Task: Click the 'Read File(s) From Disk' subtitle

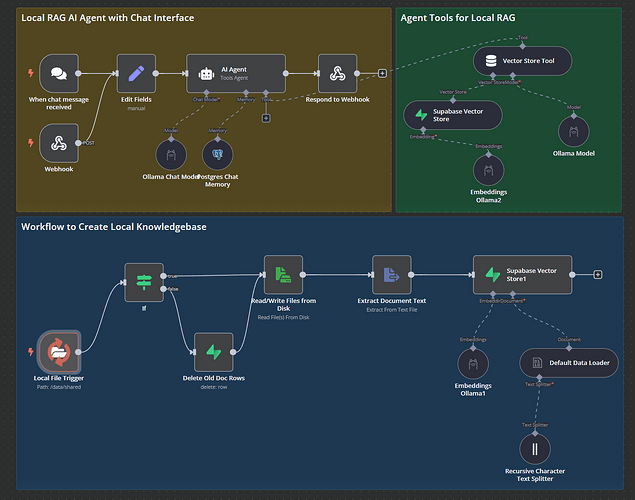Action: (x=283, y=317)
